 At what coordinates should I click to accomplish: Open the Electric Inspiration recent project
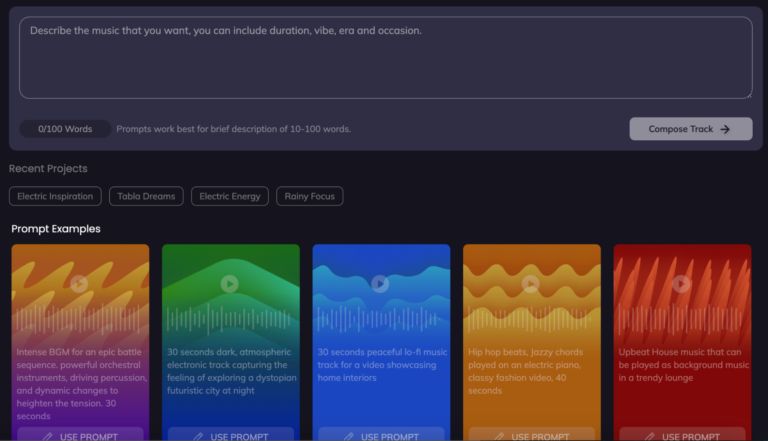point(55,196)
